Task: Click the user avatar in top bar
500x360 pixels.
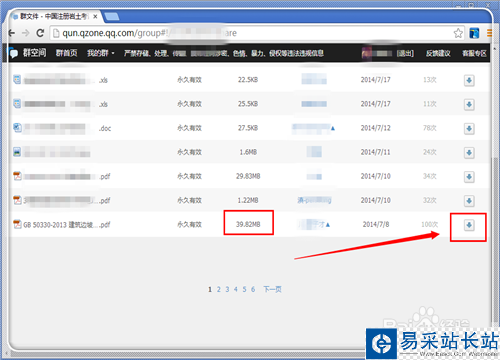Action: pyautogui.click(x=366, y=53)
